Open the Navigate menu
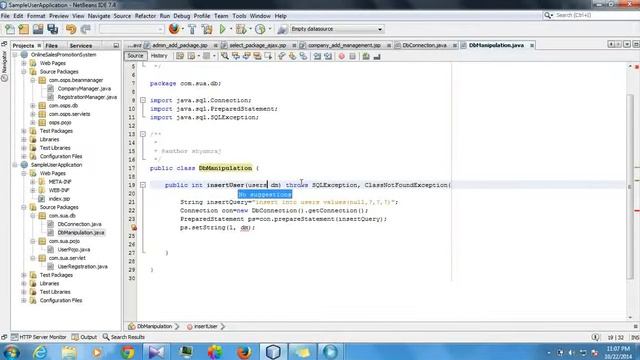 [99, 16]
